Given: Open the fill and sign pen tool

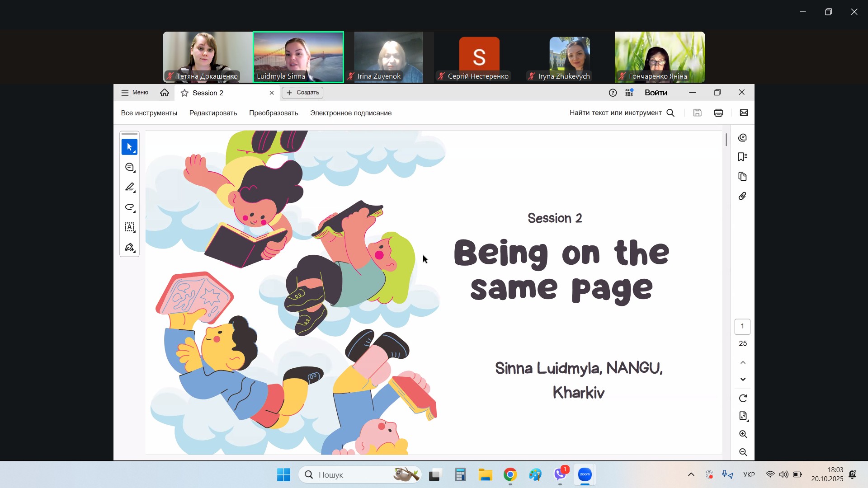Looking at the screenshot, I should [129, 248].
